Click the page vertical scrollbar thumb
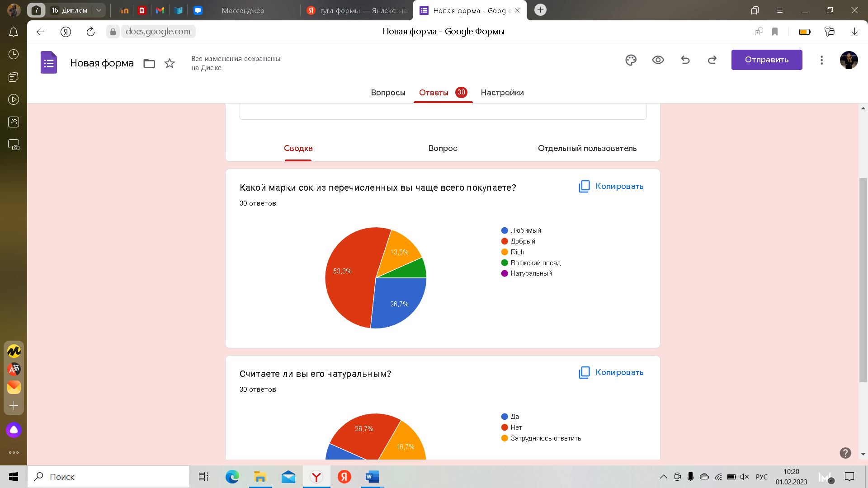Screen dimensions: 868x488 pyautogui.click(x=863, y=280)
